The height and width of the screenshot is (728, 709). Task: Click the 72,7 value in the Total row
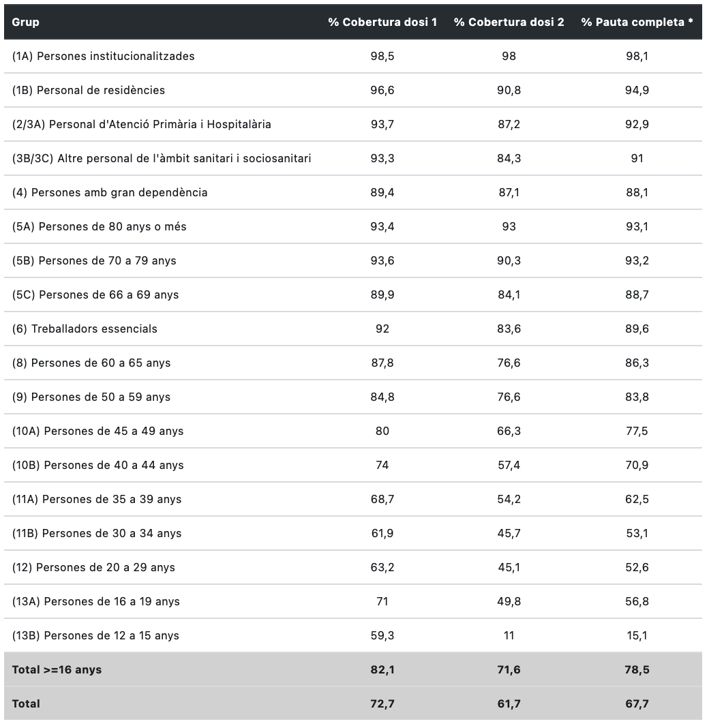pyautogui.click(x=382, y=703)
